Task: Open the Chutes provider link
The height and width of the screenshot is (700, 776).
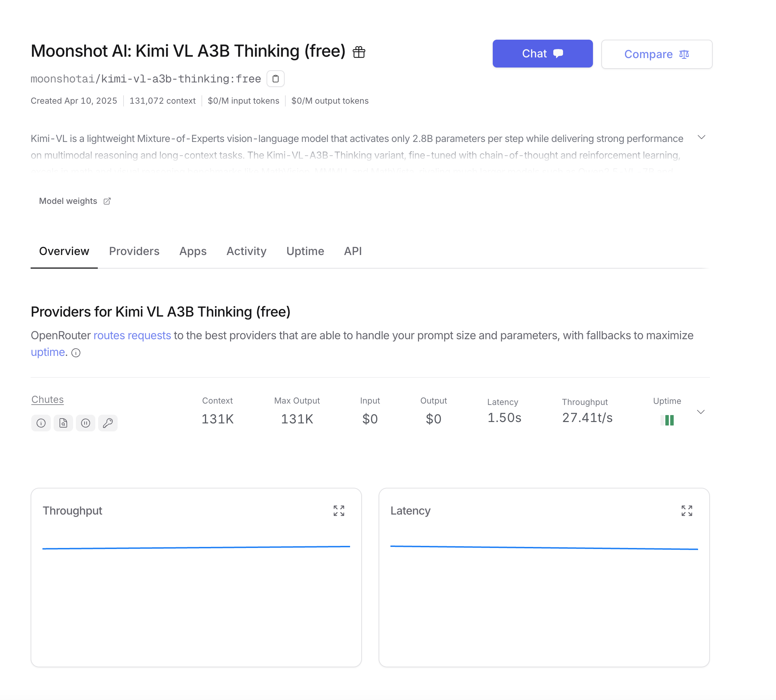Action: [47, 400]
